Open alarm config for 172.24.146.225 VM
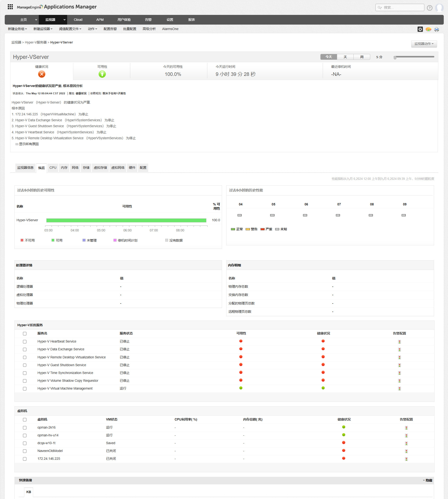The image size is (448, 499). [x=406, y=459]
